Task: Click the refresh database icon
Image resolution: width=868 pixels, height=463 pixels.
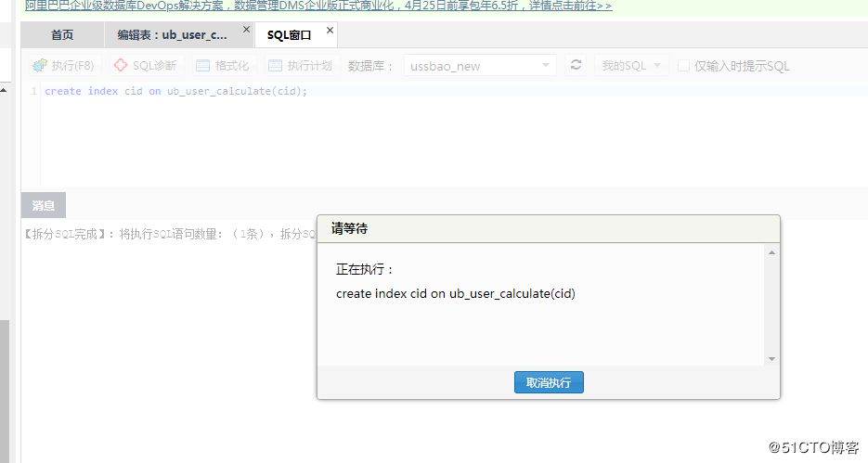Action: click(576, 65)
